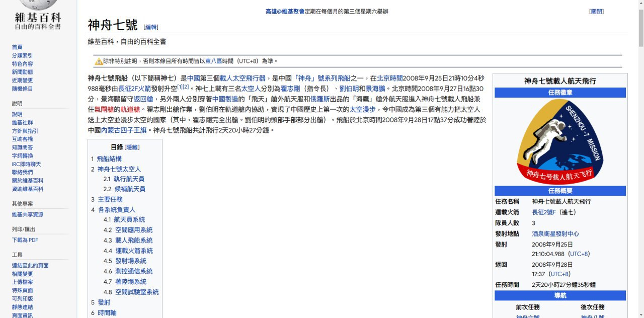Open 首頁 in the left sidebar
This screenshot has height=318, width=644.
17,47
